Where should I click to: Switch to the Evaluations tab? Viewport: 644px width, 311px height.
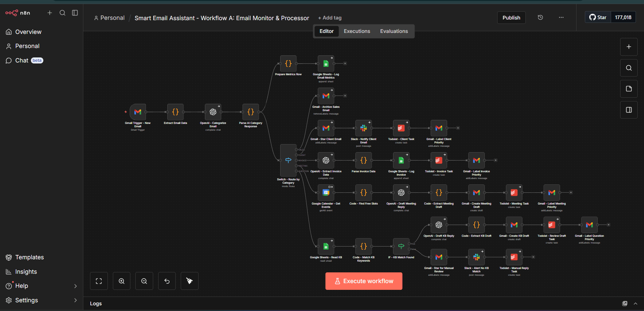[x=394, y=31]
